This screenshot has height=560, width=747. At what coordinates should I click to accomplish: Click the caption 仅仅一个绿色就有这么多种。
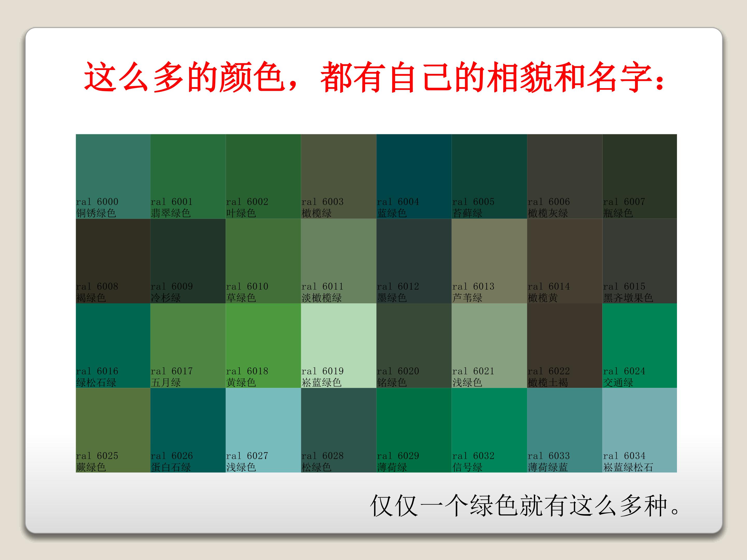(524, 505)
